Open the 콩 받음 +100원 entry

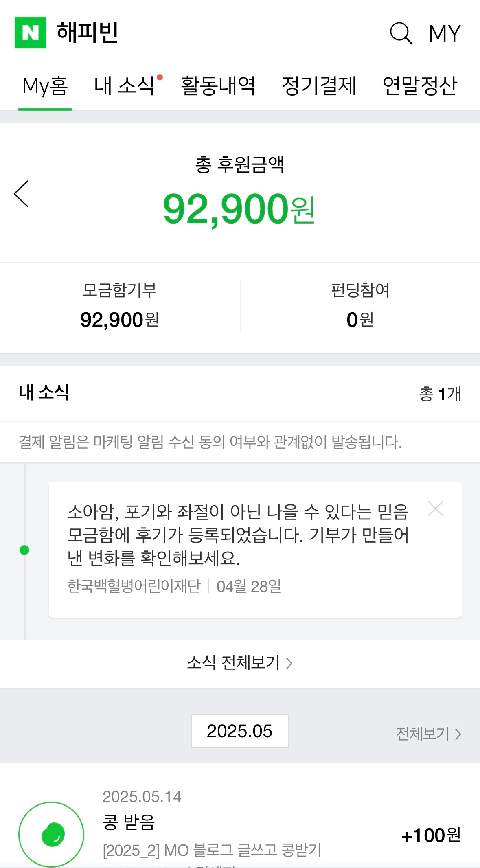click(240, 826)
